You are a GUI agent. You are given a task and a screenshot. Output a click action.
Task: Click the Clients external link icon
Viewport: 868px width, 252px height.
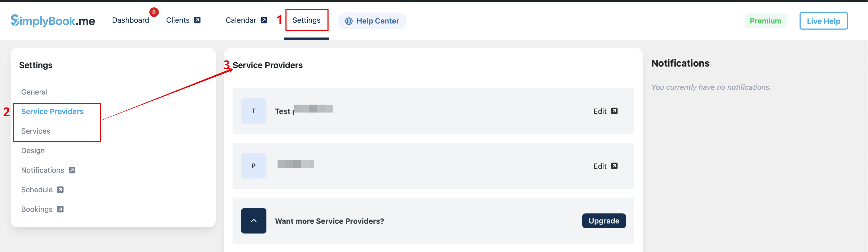coord(197,20)
